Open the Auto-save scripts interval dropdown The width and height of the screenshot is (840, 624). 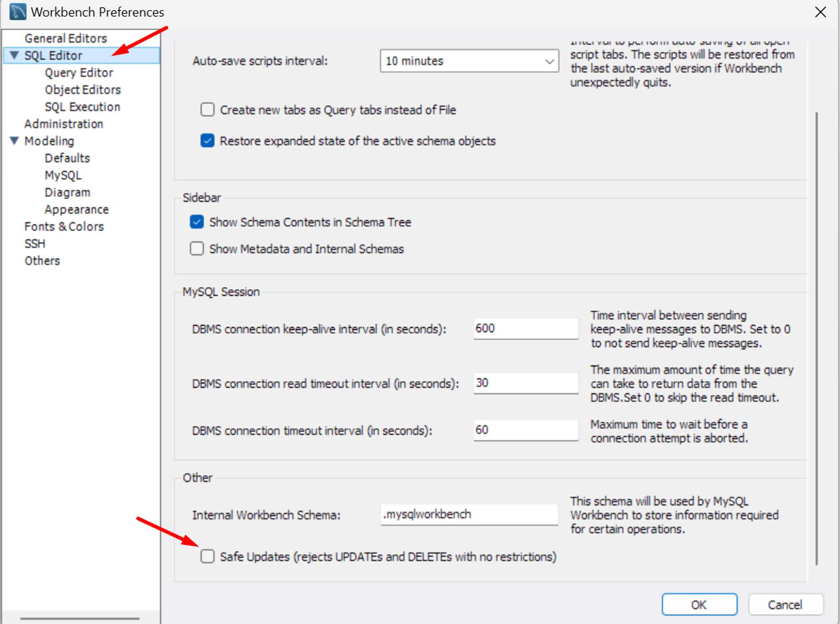point(469,61)
